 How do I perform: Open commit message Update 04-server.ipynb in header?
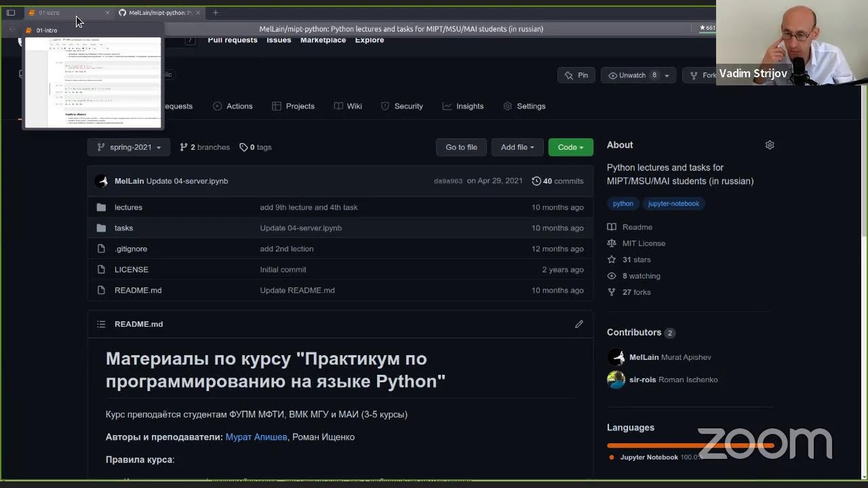pos(187,181)
